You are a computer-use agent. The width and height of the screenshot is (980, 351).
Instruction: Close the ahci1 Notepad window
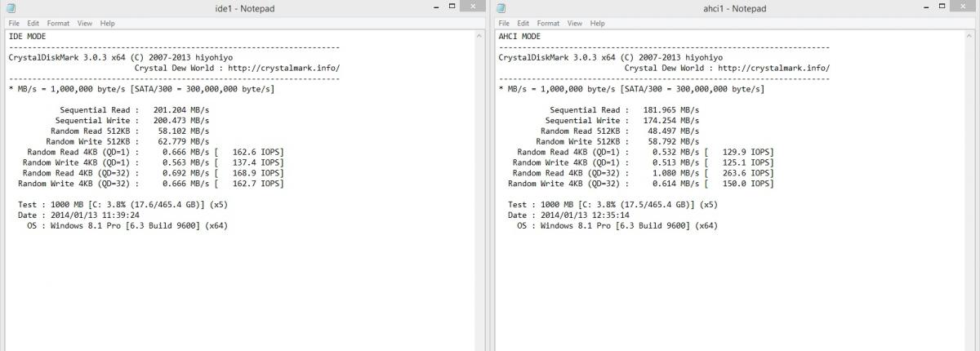(x=963, y=7)
